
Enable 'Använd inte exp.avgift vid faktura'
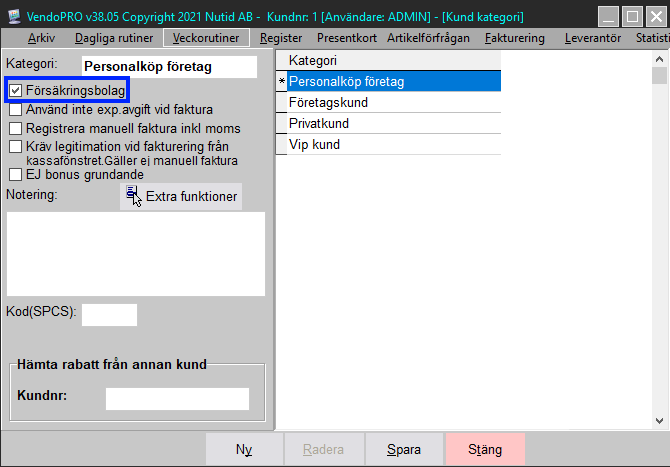coord(15,110)
